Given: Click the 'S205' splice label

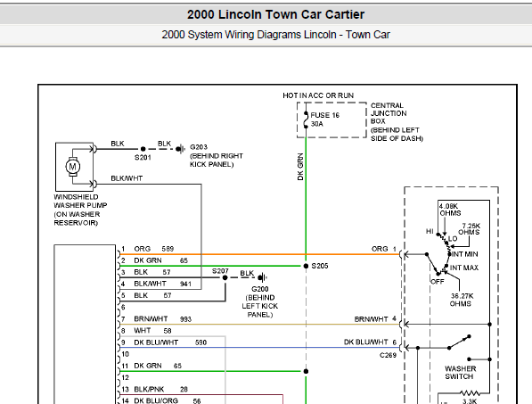Looking at the screenshot, I should coord(320,266).
